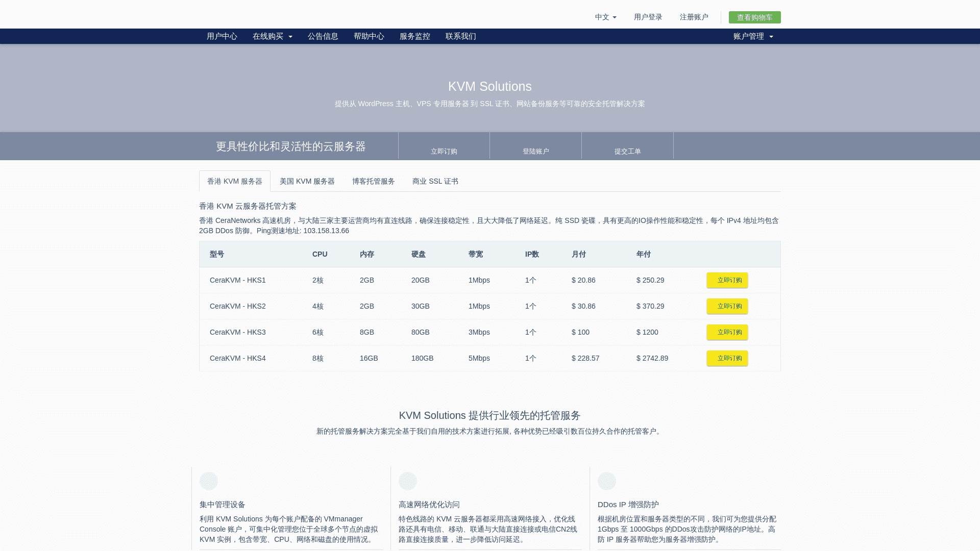Image resolution: width=980 pixels, height=551 pixels.
Task: Click the $ 30.86 monthly price
Action: (583, 306)
